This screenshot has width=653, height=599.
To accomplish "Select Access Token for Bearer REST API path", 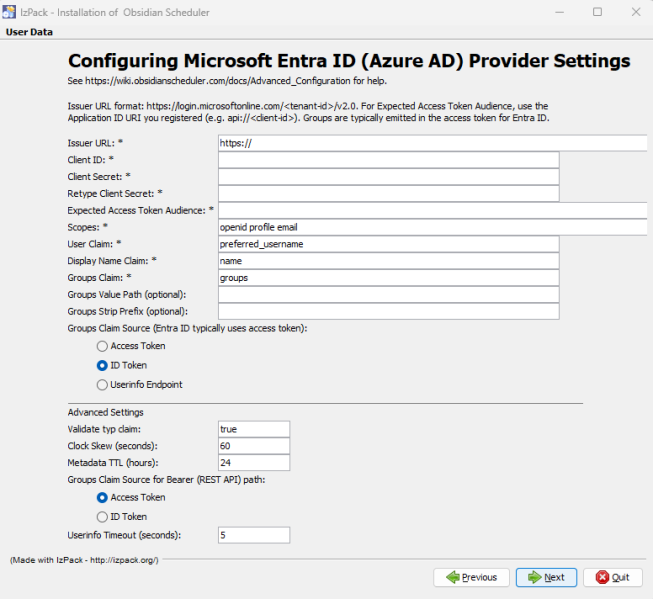I will (x=131, y=497).
